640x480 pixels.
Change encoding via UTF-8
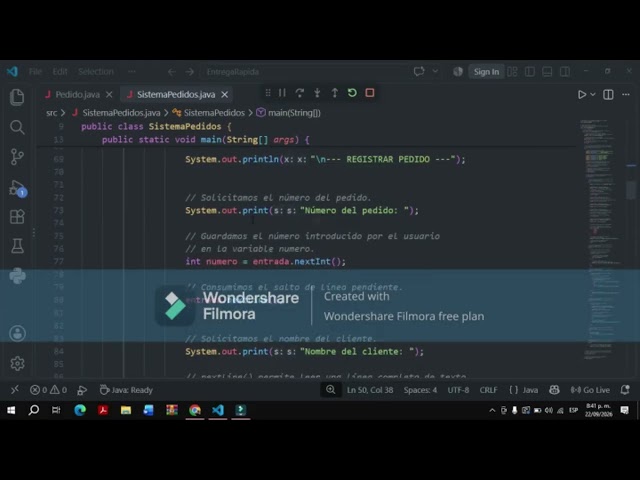click(x=458, y=390)
